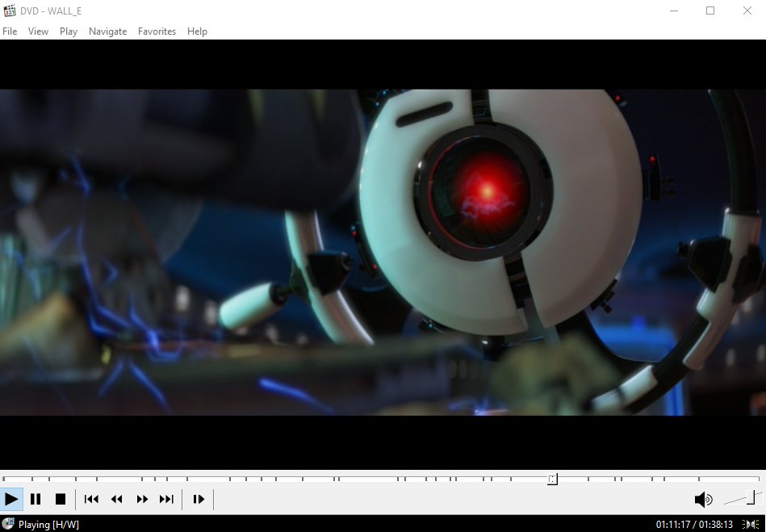766x532 pixels.
Task: Open the File menu
Action: pos(10,31)
